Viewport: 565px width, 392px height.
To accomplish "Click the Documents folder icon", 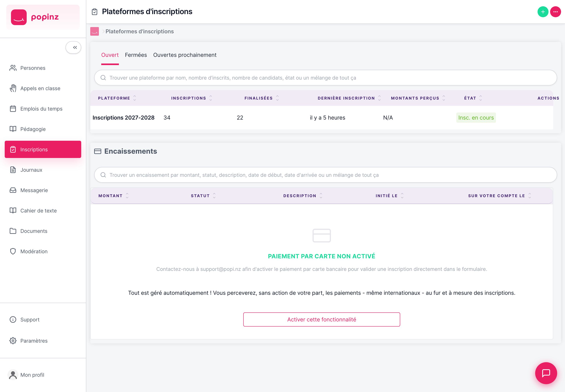I will coord(13,231).
